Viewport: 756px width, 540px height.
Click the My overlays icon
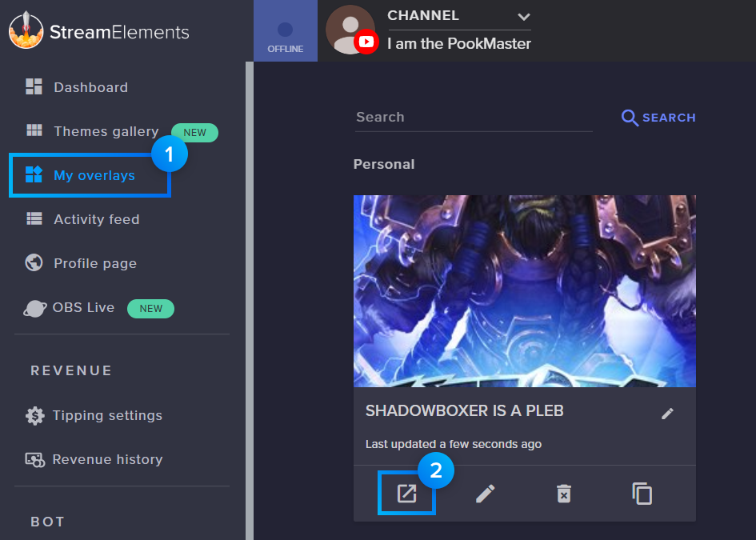34,174
